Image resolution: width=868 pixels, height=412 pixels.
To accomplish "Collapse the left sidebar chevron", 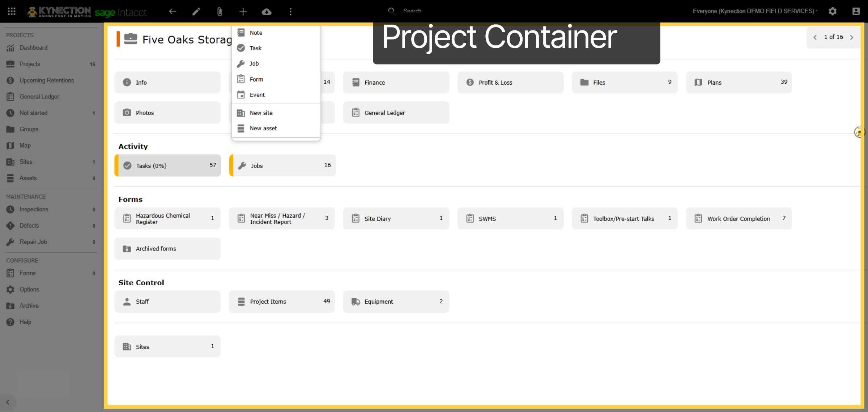I will [8, 402].
